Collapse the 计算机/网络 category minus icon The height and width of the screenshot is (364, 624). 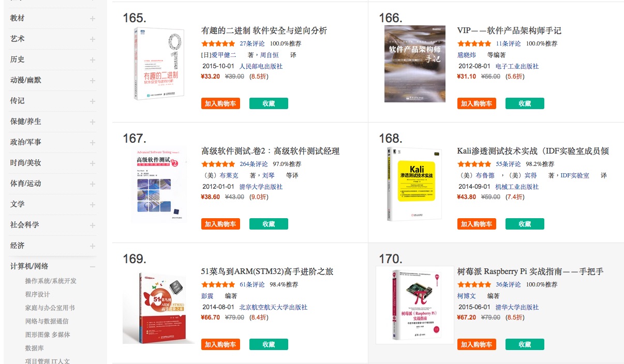(93, 266)
